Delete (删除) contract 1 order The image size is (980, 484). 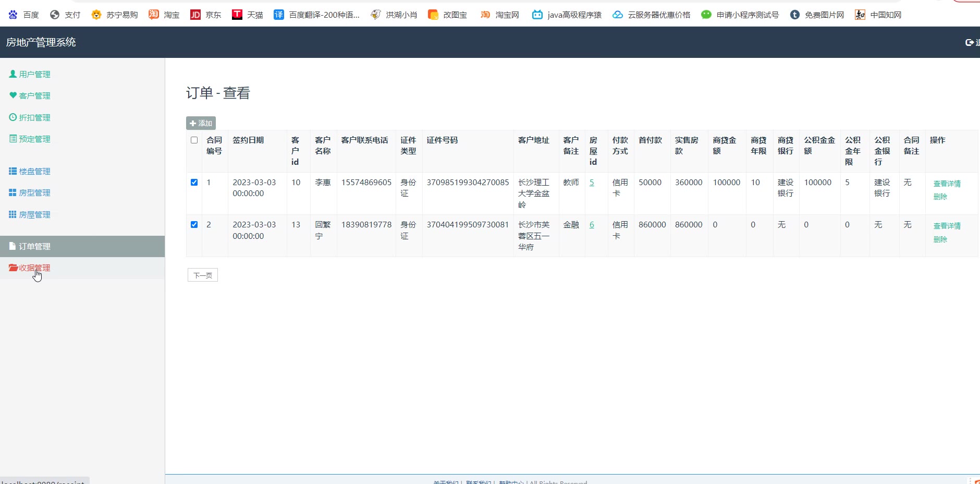coord(940,197)
